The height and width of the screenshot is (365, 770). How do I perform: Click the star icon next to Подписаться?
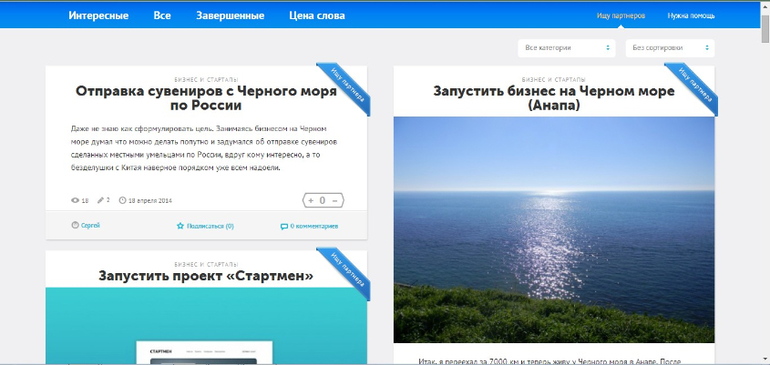(x=180, y=226)
